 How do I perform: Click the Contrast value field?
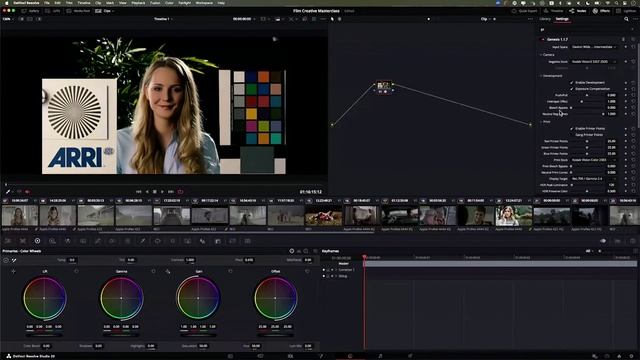pyautogui.click(x=190, y=260)
